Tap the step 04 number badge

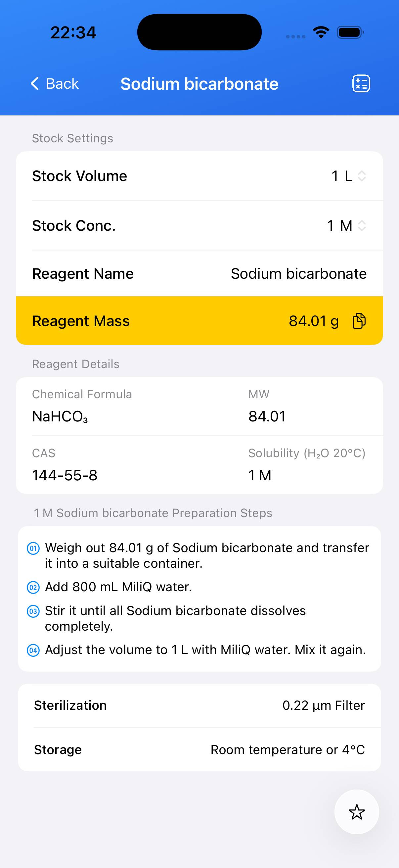coord(33,650)
